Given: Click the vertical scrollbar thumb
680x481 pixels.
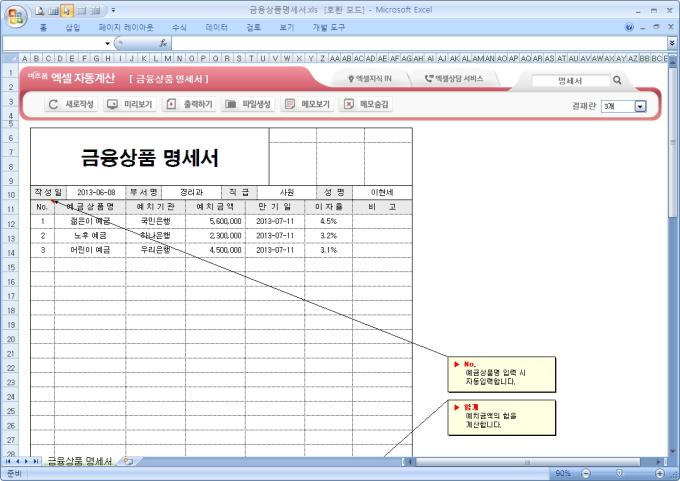Looking at the screenshot, I should (x=673, y=143).
